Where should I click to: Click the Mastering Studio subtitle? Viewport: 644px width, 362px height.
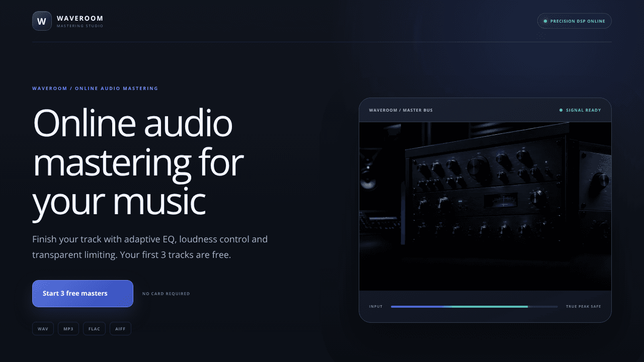80,26
